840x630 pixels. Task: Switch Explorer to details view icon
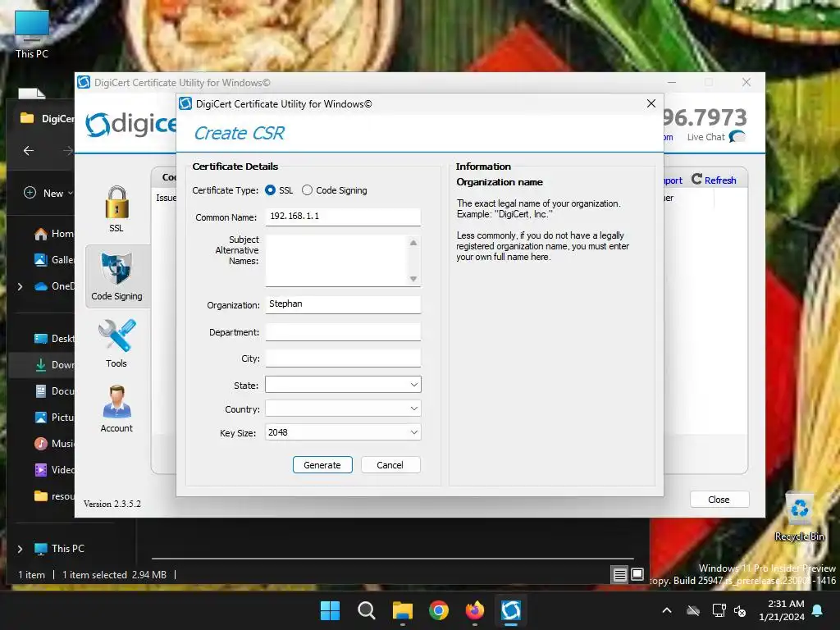click(x=620, y=575)
